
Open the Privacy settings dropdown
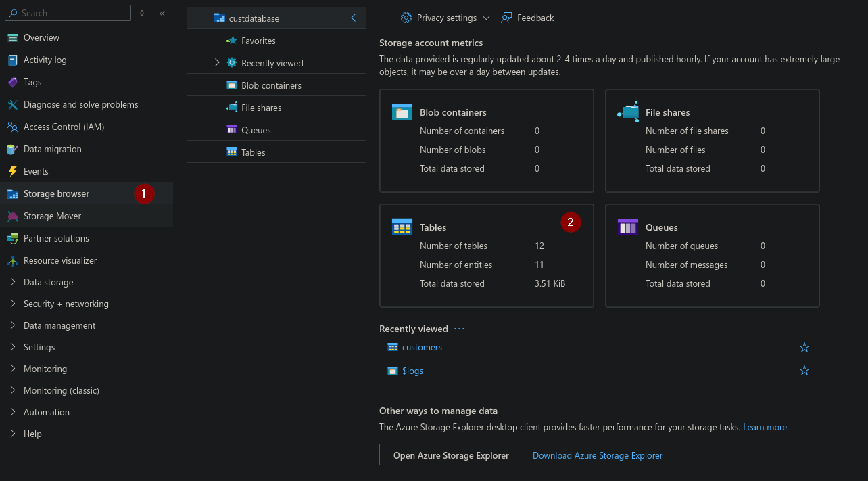click(445, 18)
